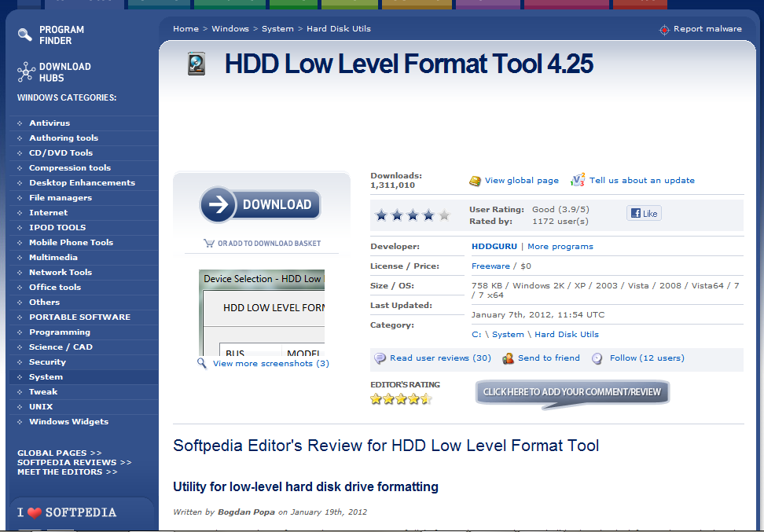Open the Tweak category

click(43, 391)
